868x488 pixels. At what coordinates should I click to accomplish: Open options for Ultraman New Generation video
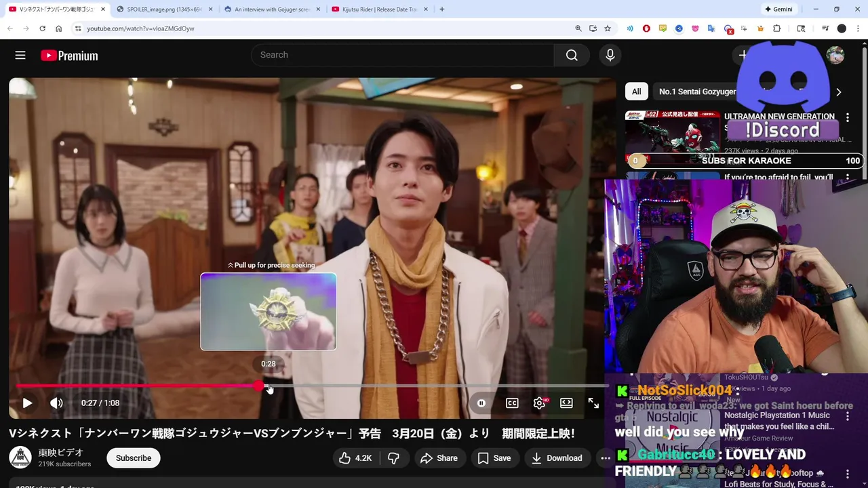[848, 117]
